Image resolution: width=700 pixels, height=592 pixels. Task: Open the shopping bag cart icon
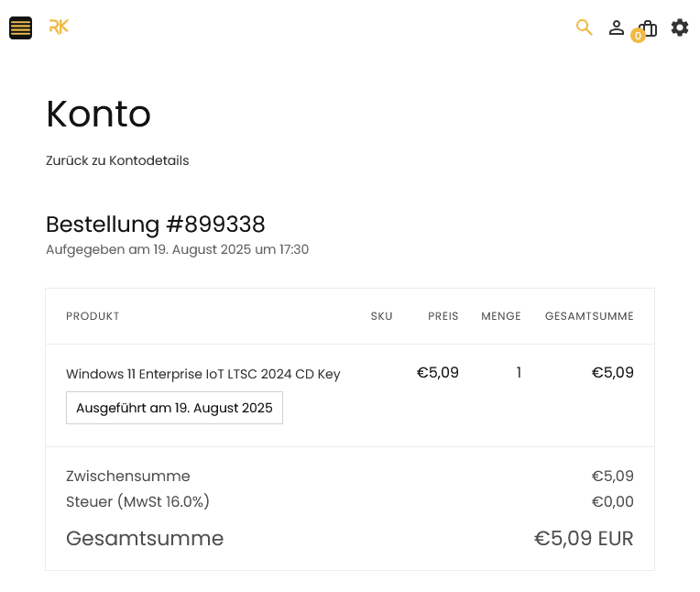click(x=649, y=27)
